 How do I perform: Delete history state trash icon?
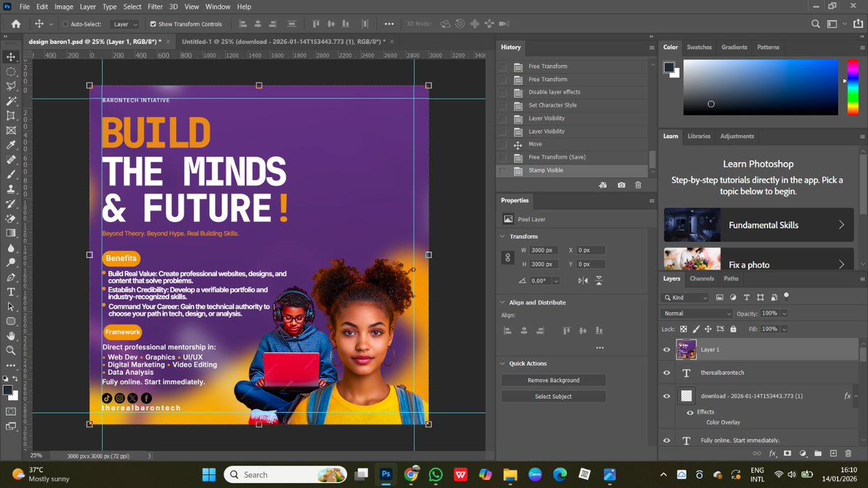point(637,185)
